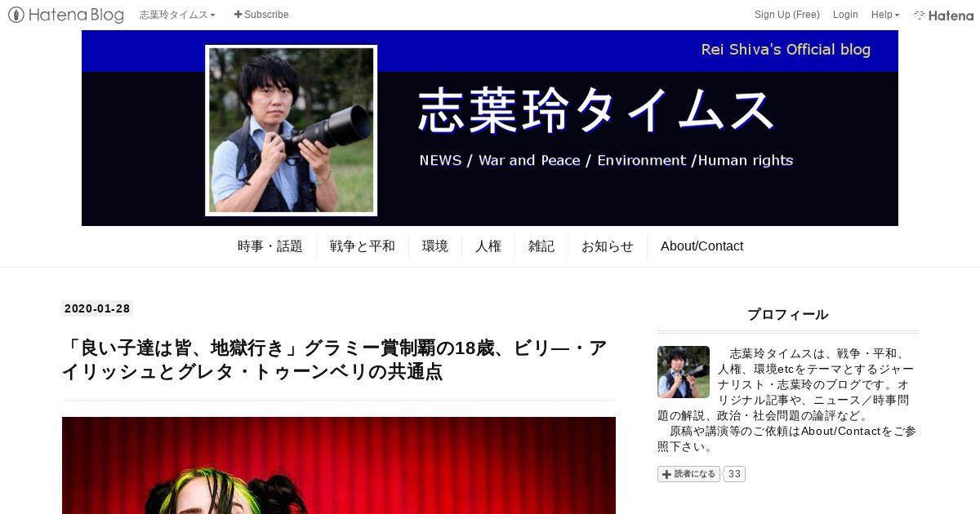Open the Sign Up (Free) link

coord(787,15)
